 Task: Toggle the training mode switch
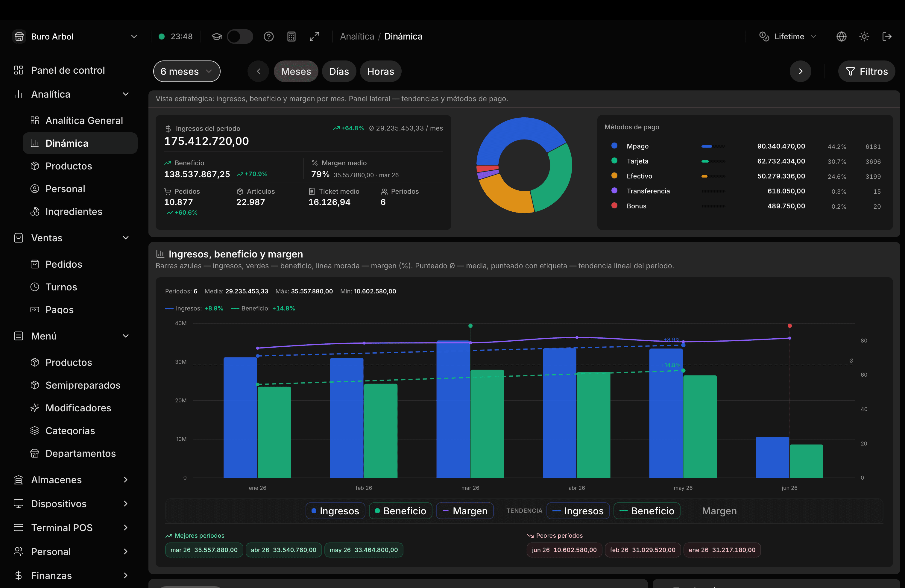tap(240, 37)
